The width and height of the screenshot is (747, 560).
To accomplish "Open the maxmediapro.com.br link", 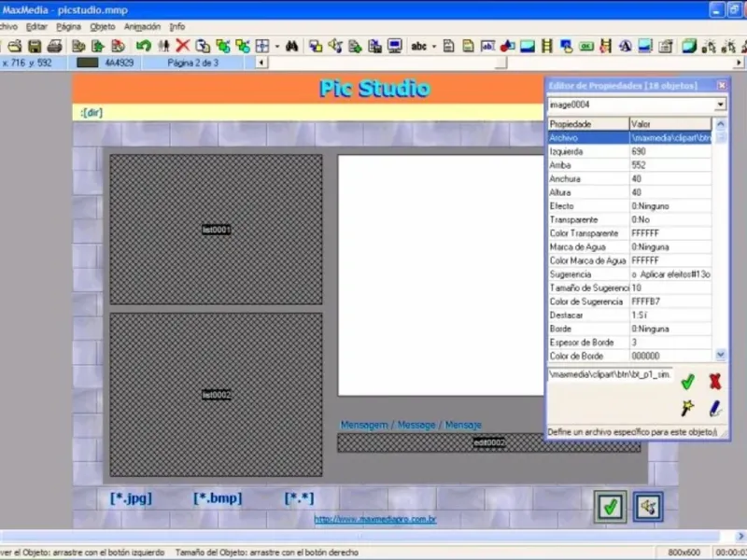I will 375,519.
